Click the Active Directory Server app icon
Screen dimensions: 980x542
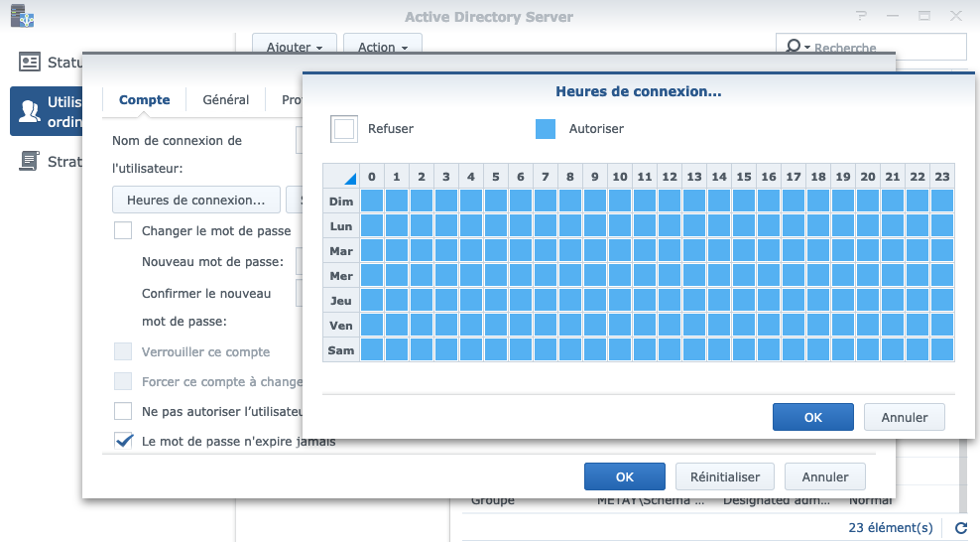pos(18,17)
